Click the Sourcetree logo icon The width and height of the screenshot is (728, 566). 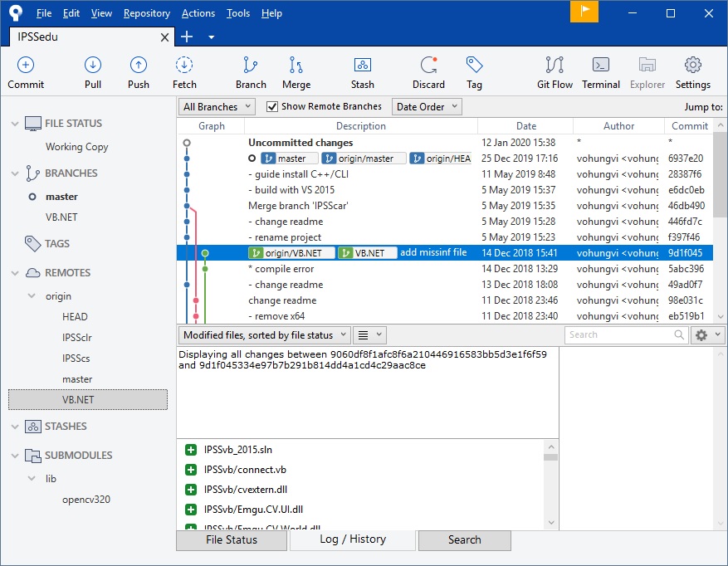[16, 12]
